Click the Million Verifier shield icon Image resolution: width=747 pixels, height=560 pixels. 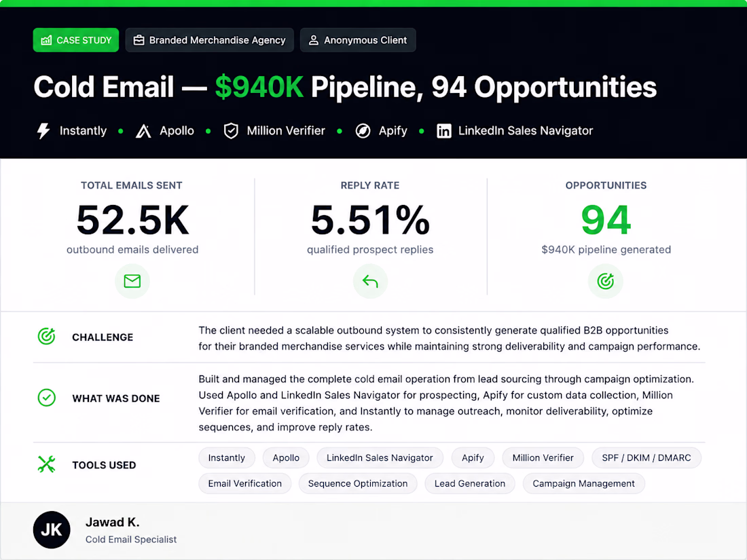pyautogui.click(x=231, y=131)
